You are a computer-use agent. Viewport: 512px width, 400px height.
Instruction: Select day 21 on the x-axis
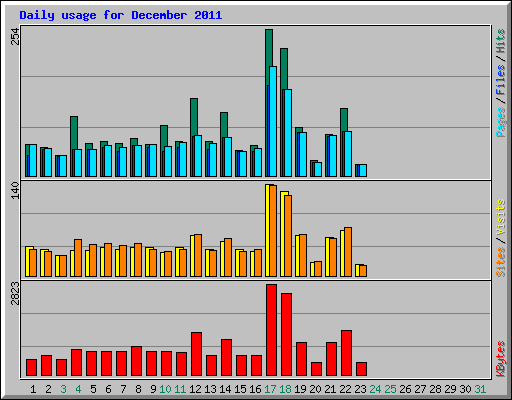pos(330,389)
